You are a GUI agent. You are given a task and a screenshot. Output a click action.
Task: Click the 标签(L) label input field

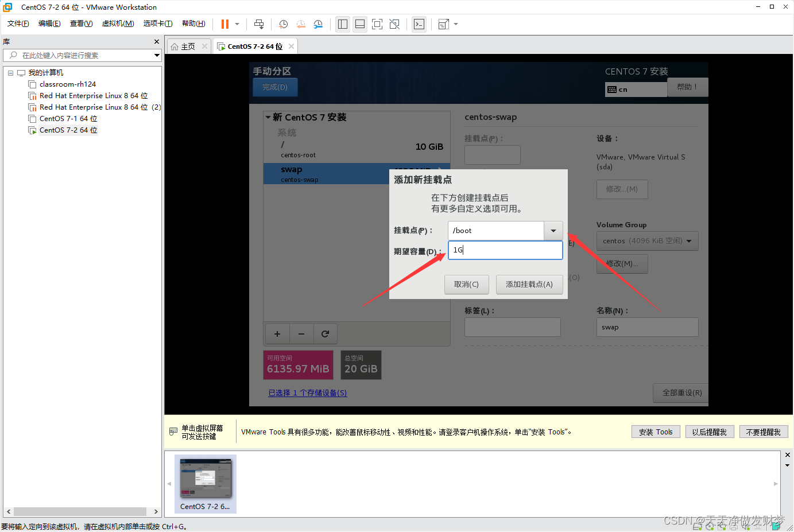(x=513, y=327)
